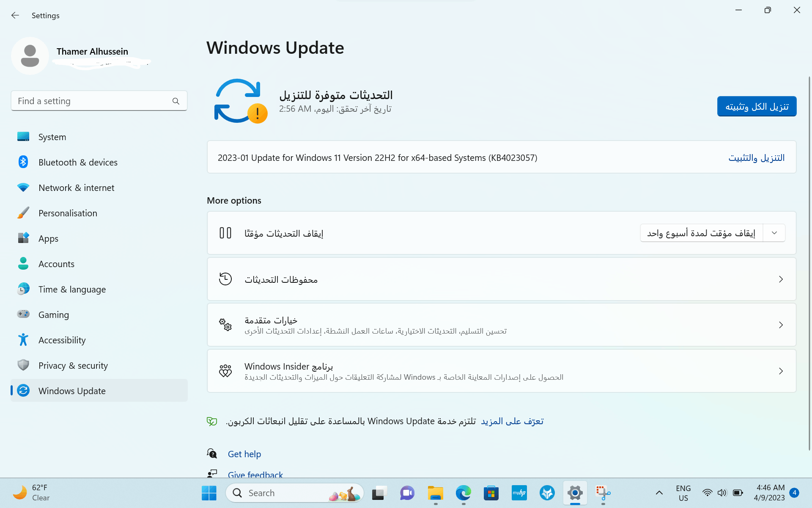Open the Snipping Tool taskbar icon

tap(603, 493)
